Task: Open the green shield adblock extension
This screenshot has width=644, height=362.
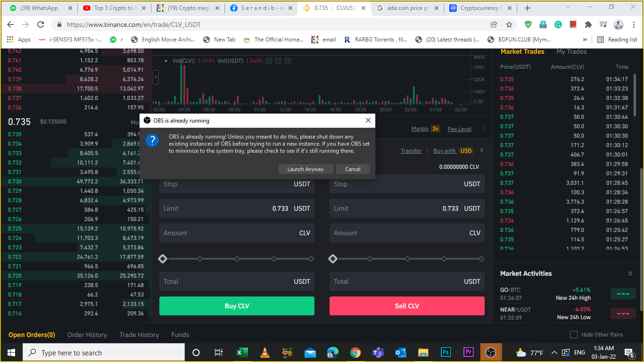Action: point(528,25)
